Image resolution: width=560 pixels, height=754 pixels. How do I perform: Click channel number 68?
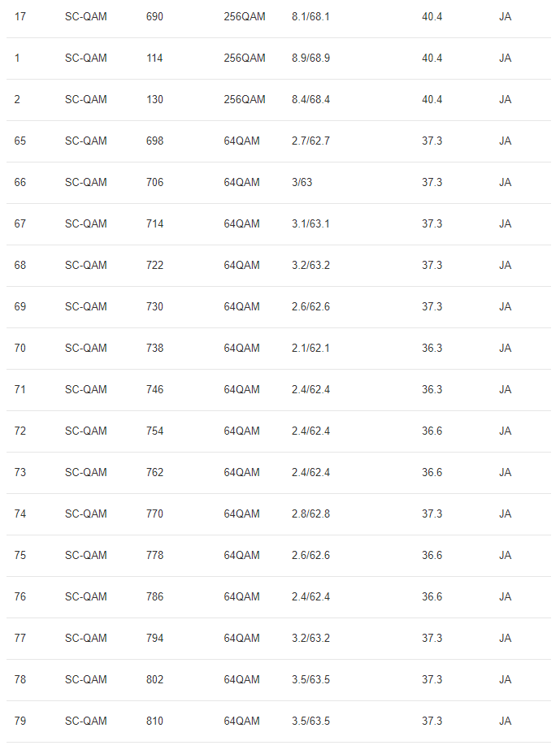(x=20, y=265)
